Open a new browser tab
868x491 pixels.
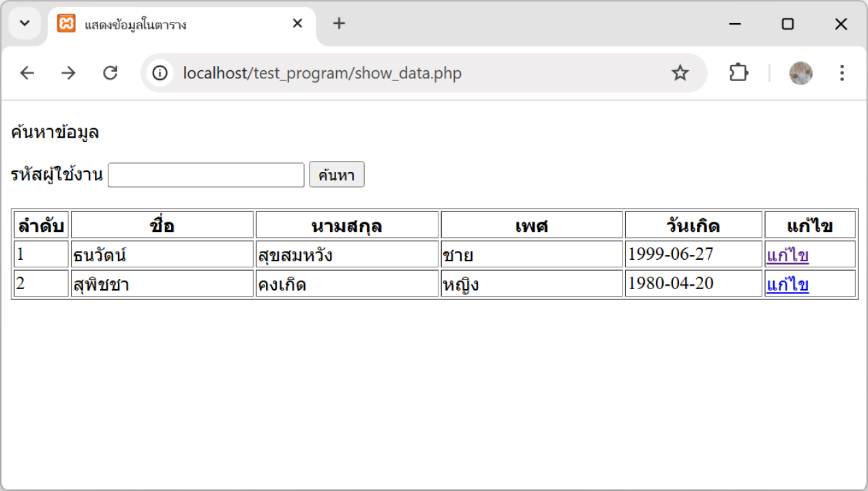click(339, 24)
